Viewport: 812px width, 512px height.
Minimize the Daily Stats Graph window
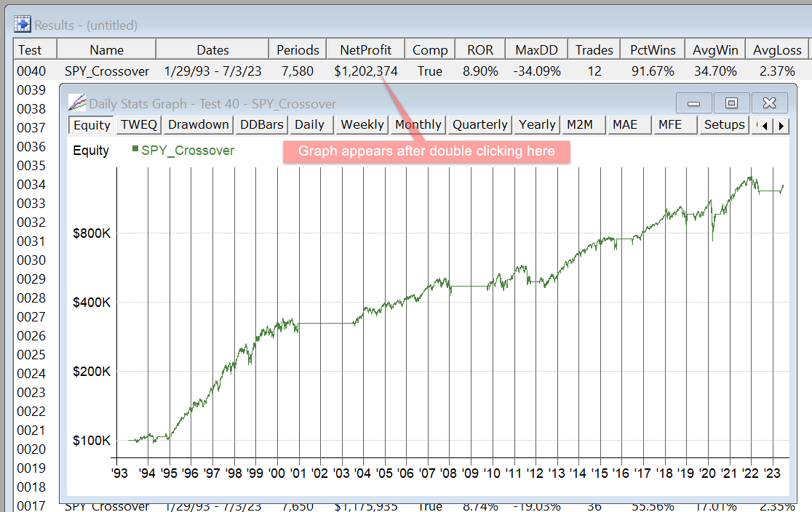coord(693,103)
